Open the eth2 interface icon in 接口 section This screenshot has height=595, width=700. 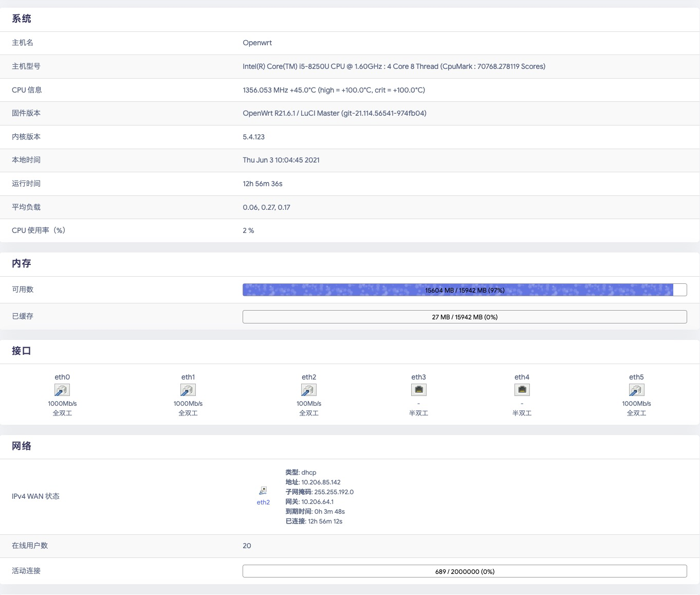coord(308,390)
